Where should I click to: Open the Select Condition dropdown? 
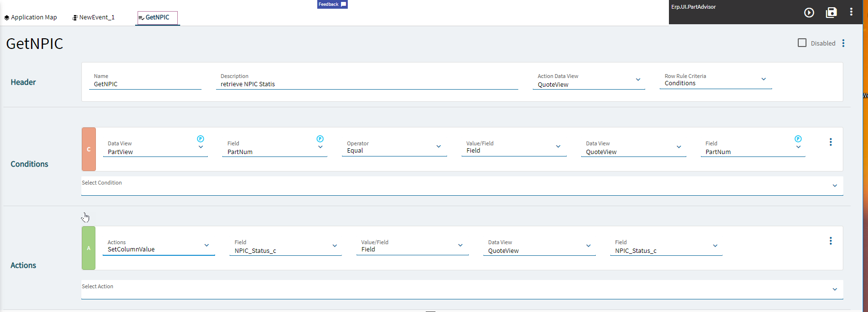(835, 186)
